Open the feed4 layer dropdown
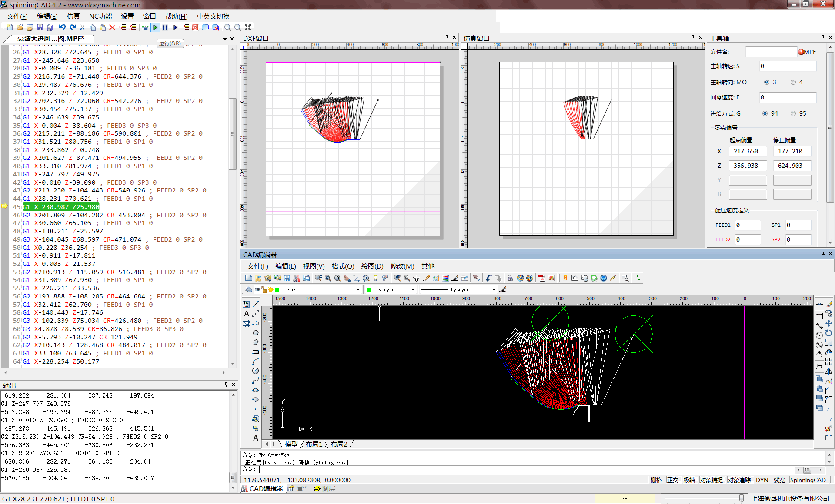Image resolution: width=835 pixels, height=504 pixels. point(358,289)
